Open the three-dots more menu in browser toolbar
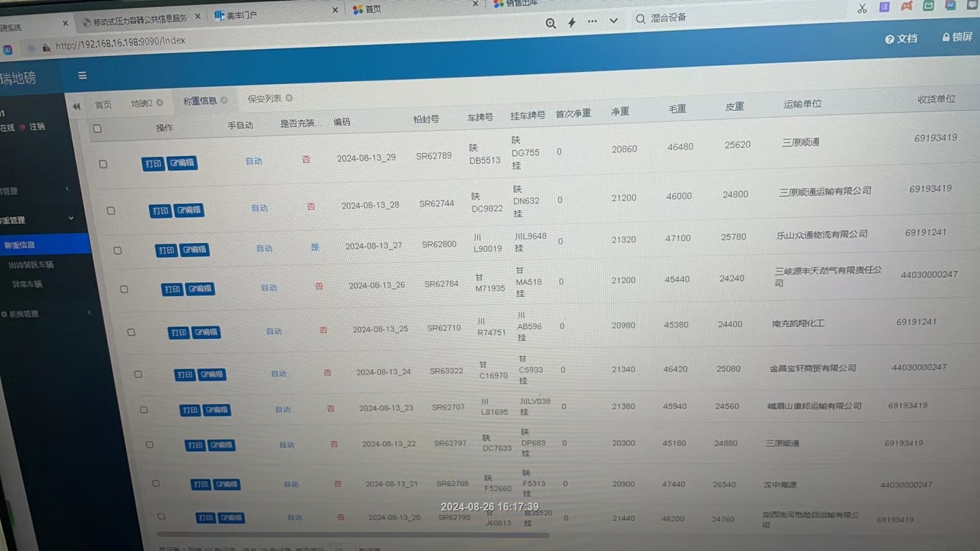 click(x=592, y=21)
